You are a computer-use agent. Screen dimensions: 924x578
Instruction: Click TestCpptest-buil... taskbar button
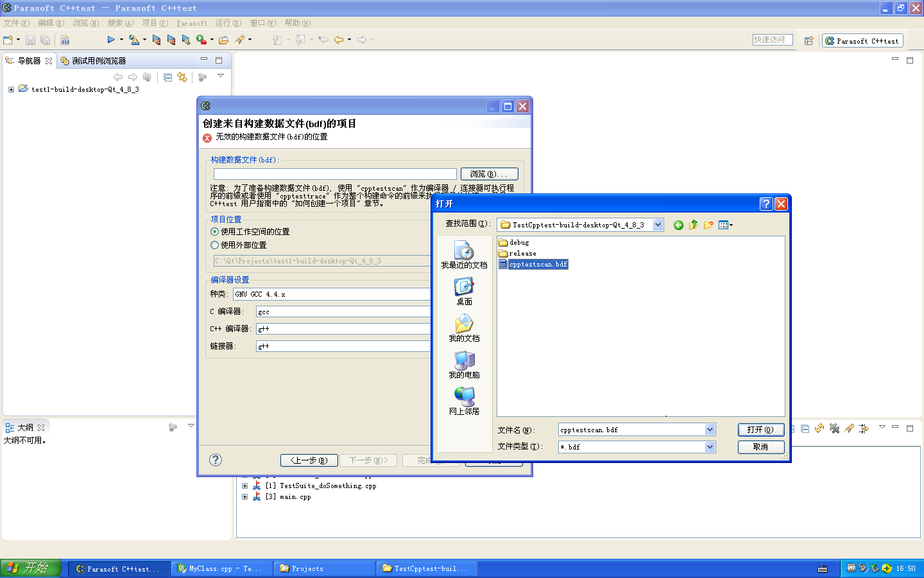(427, 568)
